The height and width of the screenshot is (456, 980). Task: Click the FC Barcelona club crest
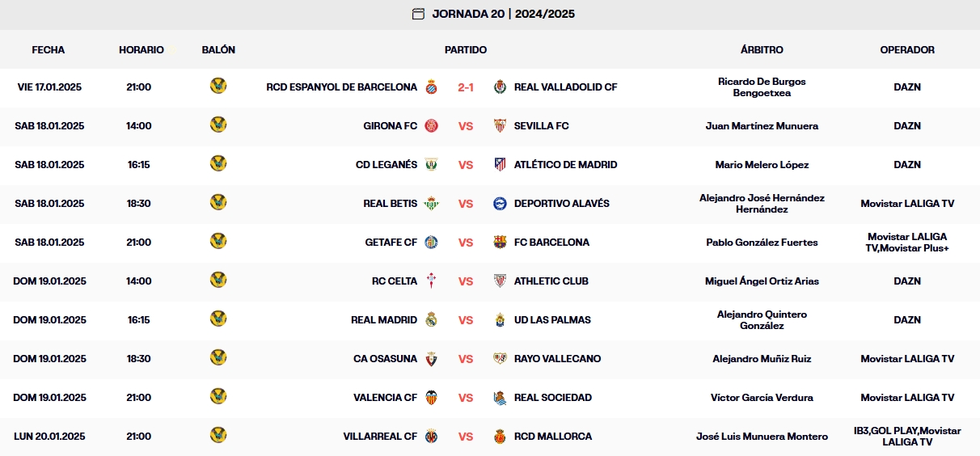500,243
